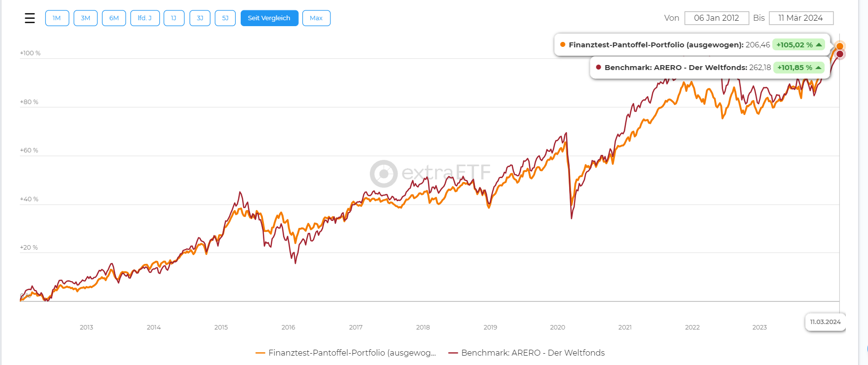Toggle Benchmark ARERO legend series

click(x=526, y=353)
